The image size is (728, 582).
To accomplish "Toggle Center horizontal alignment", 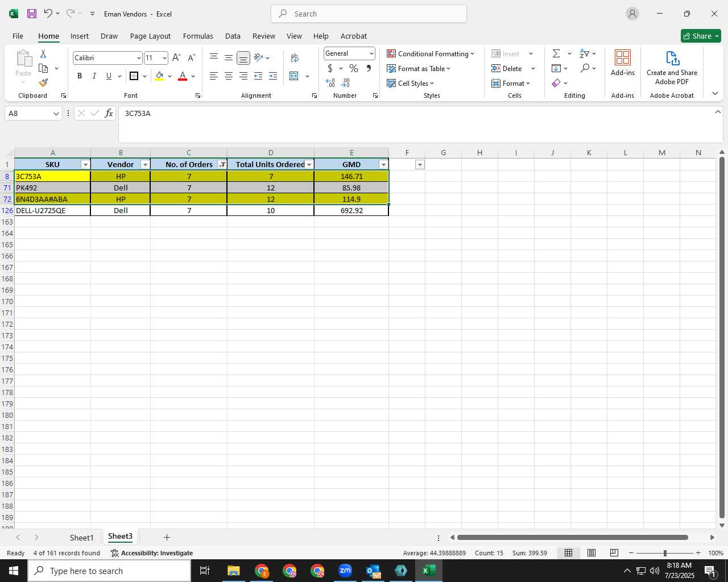I will point(229,76).
